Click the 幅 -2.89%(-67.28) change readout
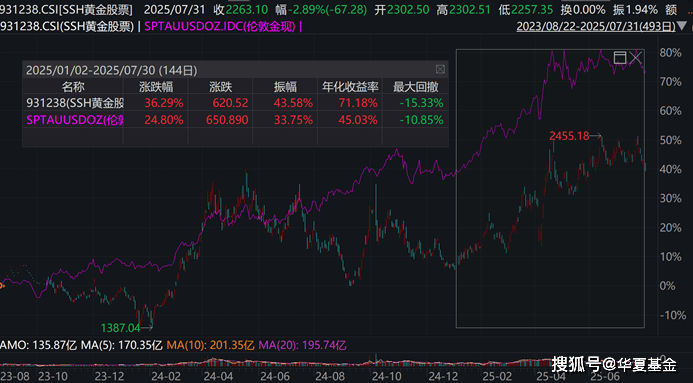Screen dimensions: 693x383 pyautogui.click(x=321, y=9)
